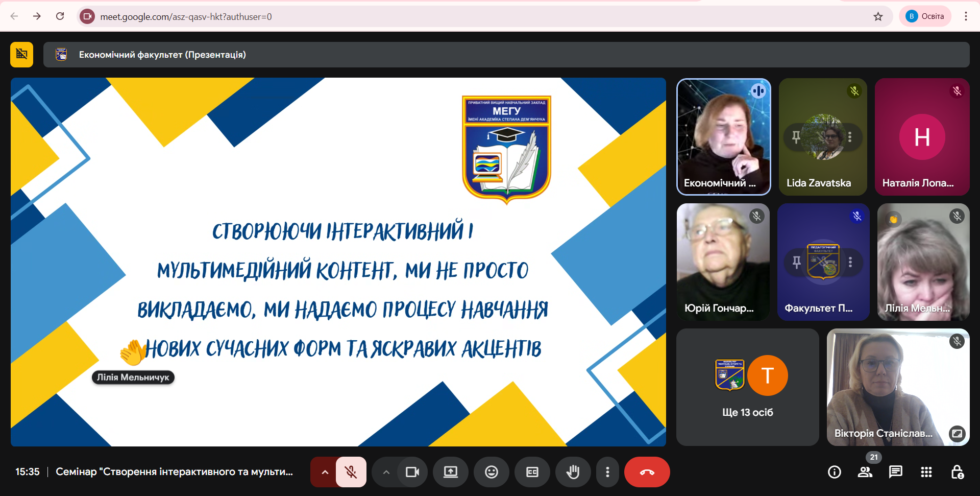Expand audio settings arrow beside microphone
Screen dimensions: 980x496
[325, 472]
